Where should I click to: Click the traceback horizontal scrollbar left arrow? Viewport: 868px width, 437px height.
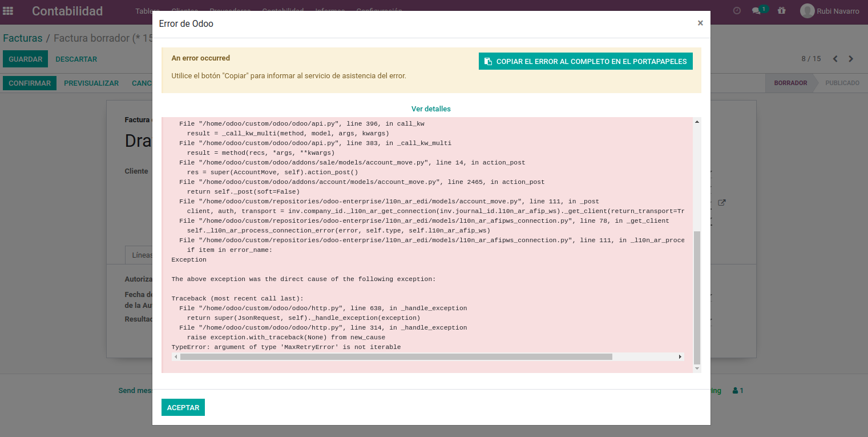click(x=176, y=357)
